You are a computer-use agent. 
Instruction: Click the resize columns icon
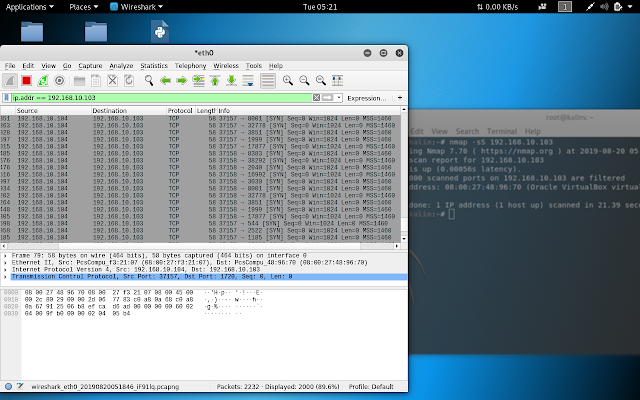pyautogui.click(x=337, y=80)
